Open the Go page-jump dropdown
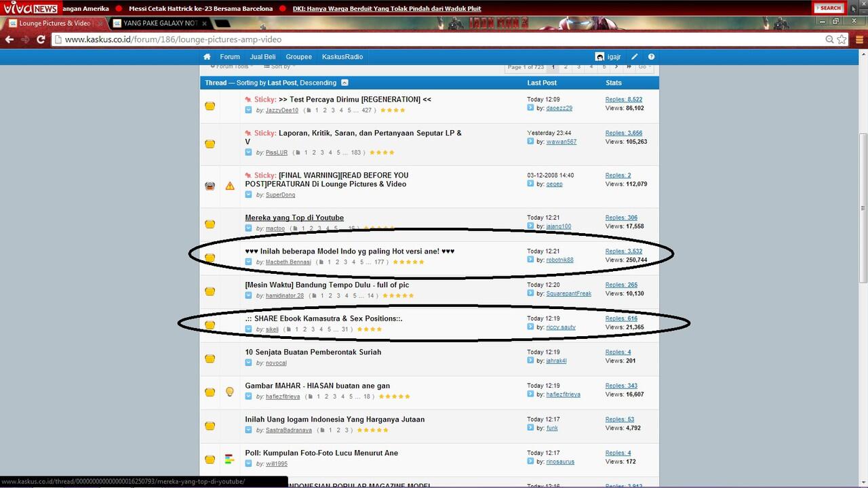 pyautogui.click(x=644, y=66)
